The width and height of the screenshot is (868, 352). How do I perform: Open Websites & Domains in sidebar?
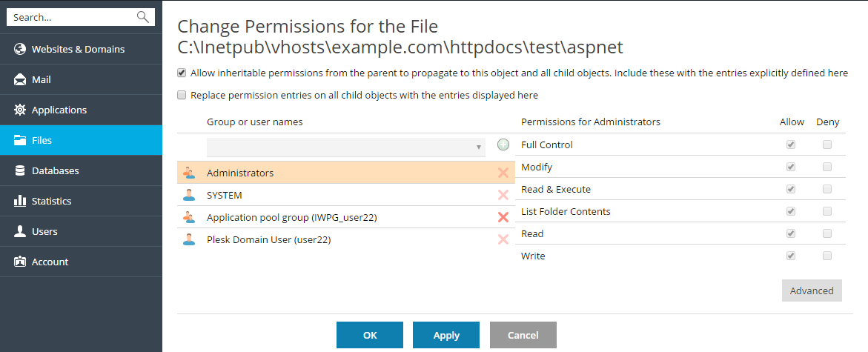[x=78, y=49]
